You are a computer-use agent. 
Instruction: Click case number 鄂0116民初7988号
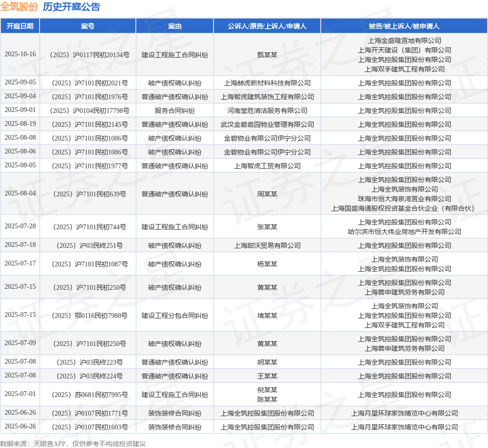point(90,316)
